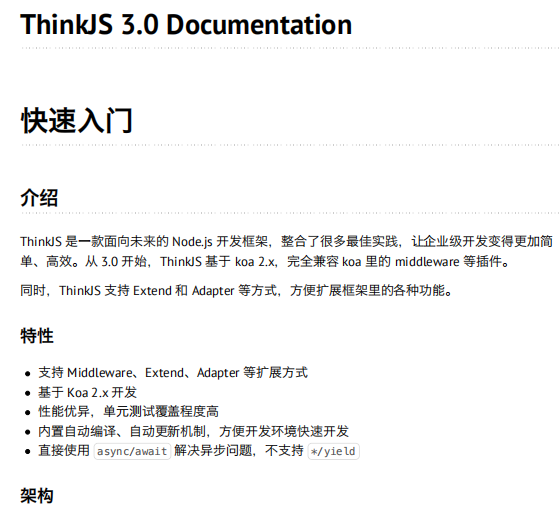Click the */yield inline code
Viewport: 560px width, 520px height.
334,451
